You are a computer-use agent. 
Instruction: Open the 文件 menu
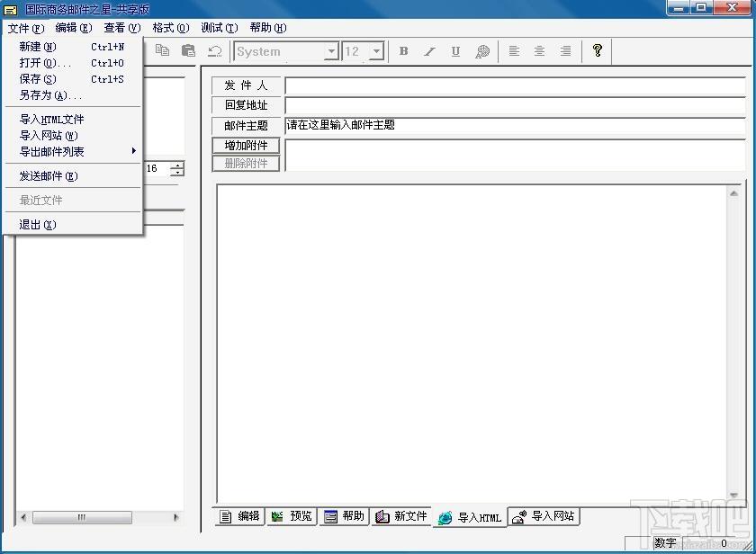coord(26,28)
